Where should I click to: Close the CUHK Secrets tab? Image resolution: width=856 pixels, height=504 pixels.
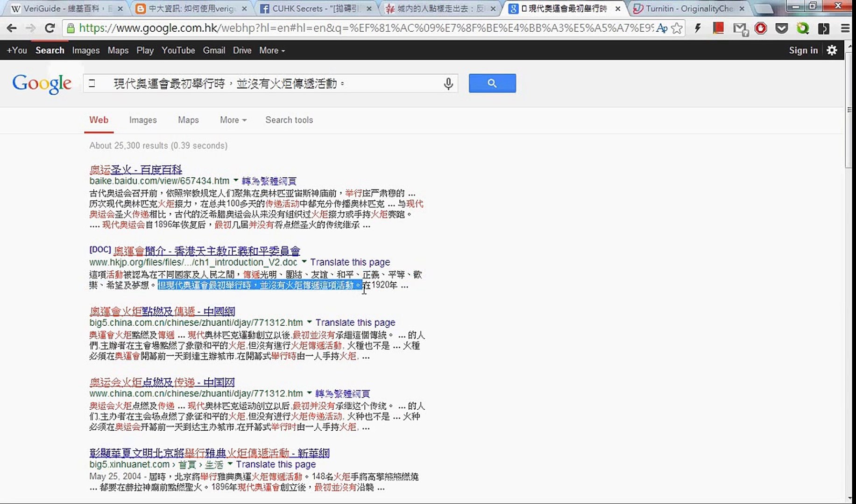[x=369, y=8]
